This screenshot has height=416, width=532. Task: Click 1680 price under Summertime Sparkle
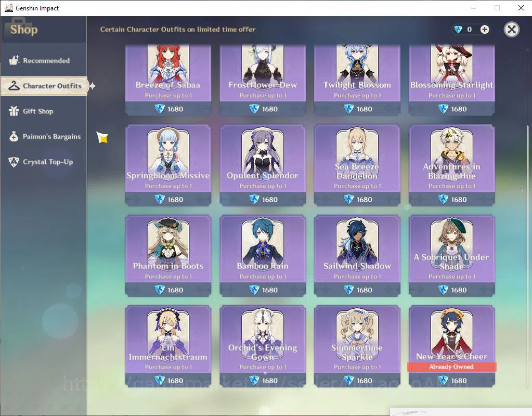[x=365, y=381]
